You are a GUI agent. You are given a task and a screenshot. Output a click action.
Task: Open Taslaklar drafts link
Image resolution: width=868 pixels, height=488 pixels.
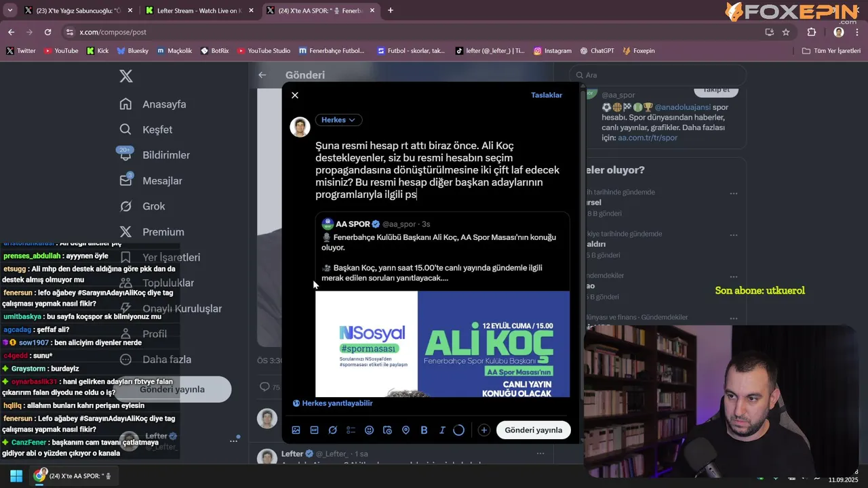click(547, 95)
